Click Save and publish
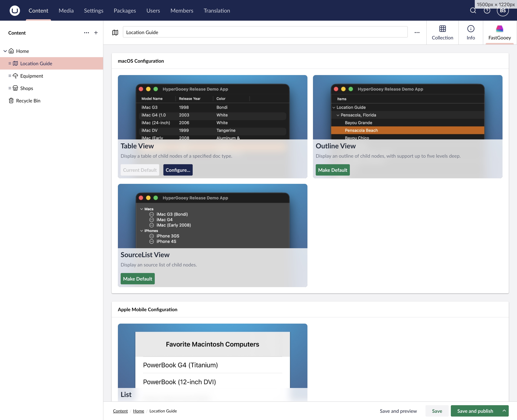The height and width of the screenshot is (420, 517). [x=475, y=411]
